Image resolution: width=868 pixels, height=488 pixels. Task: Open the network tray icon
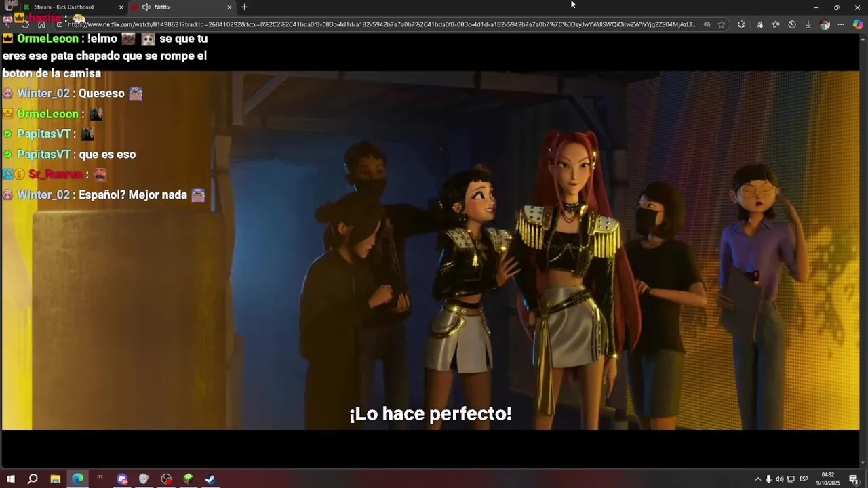(790, 479)
